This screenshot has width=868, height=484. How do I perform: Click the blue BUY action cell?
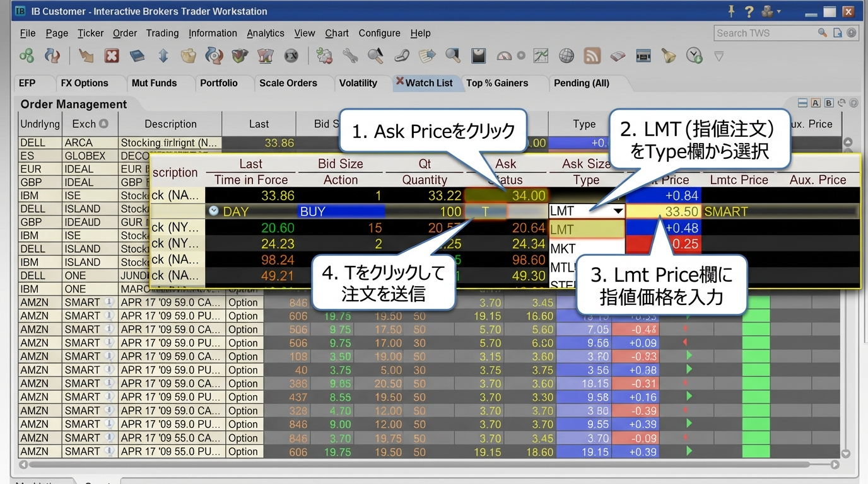click(341, 211)
